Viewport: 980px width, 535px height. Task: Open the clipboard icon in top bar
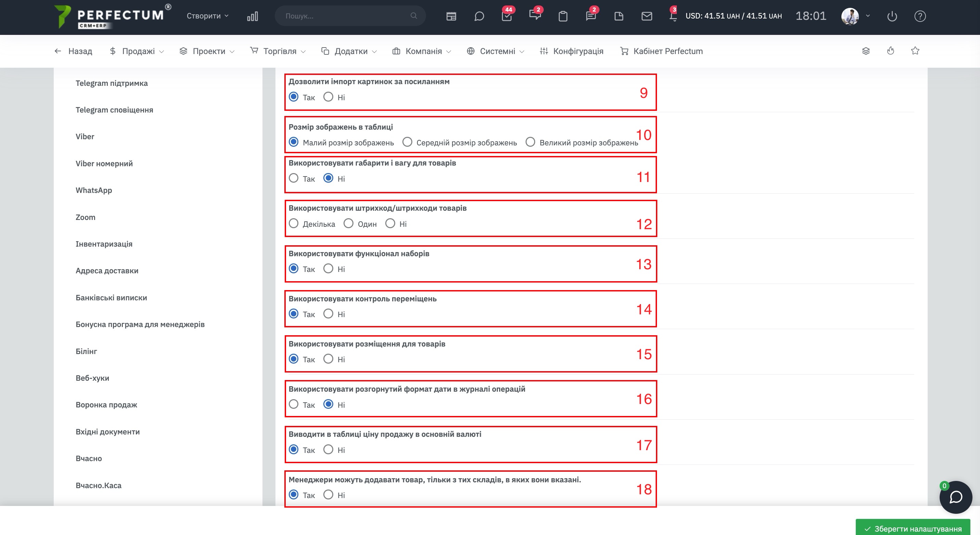click(x=563, y=16)
